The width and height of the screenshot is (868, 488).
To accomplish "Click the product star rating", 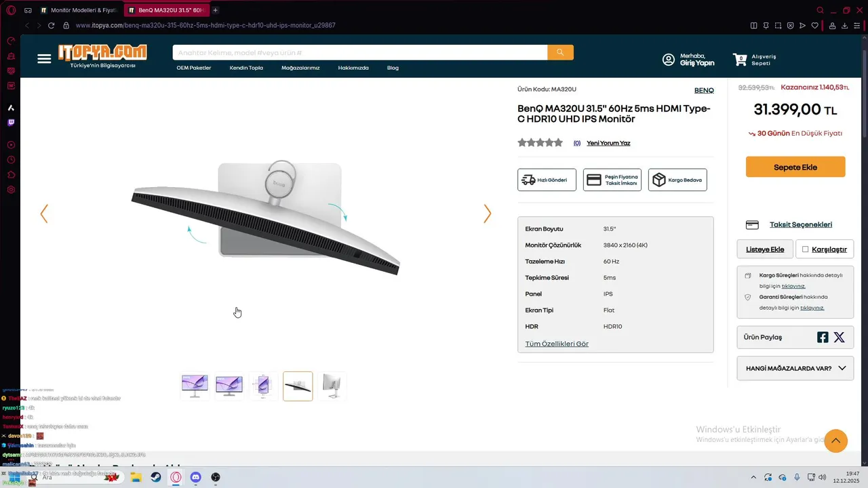I will [540, 142].
